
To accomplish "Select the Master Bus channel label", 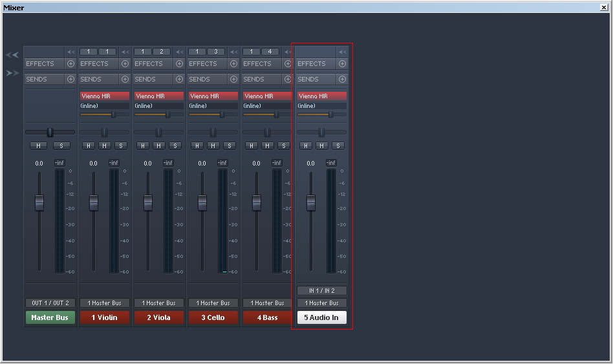I will pyautogui.click(x=50, y=317).
